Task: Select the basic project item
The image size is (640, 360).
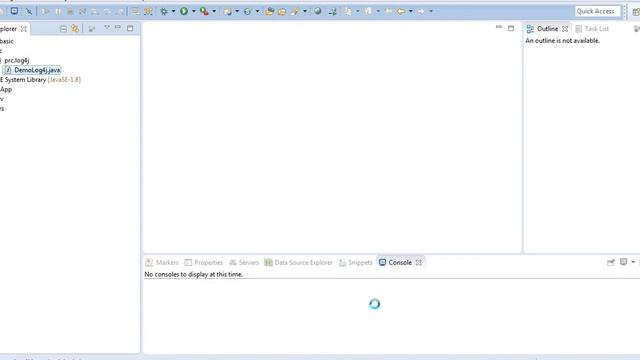Action: point(7,41)
